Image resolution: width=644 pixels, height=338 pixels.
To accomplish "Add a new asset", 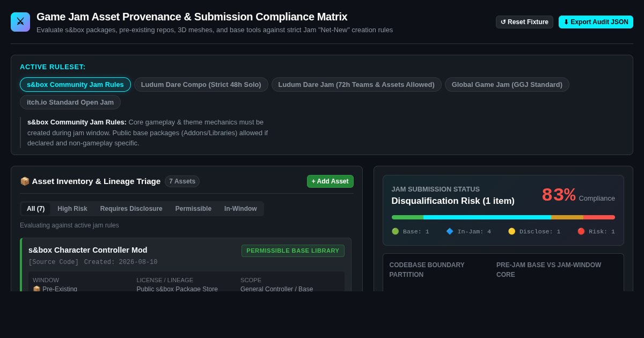I will 330,181.
